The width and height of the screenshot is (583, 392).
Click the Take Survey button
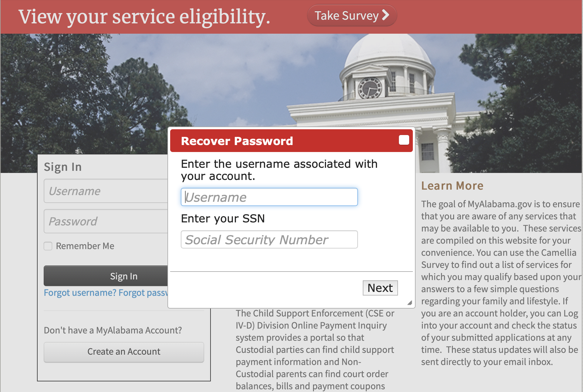coord(352,15)
